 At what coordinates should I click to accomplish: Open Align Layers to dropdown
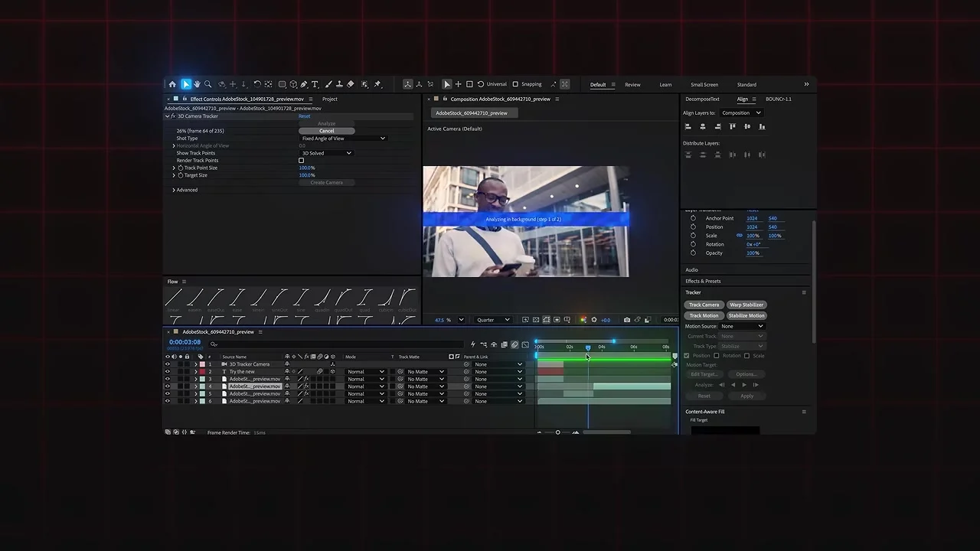pos(741,113)
